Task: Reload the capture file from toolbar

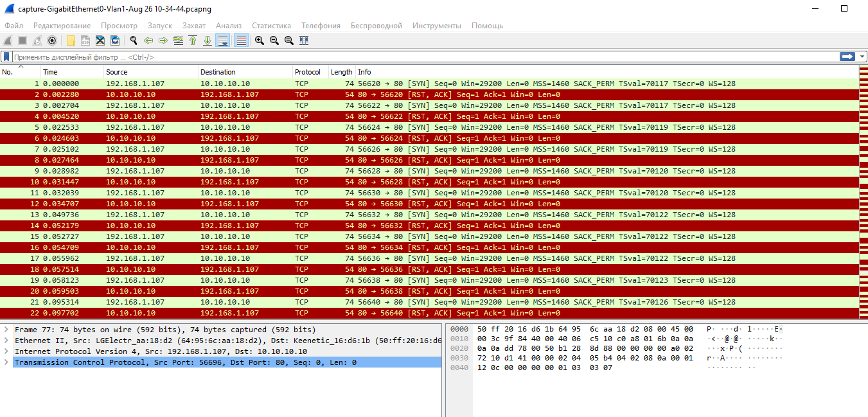Action: [115, 40]
